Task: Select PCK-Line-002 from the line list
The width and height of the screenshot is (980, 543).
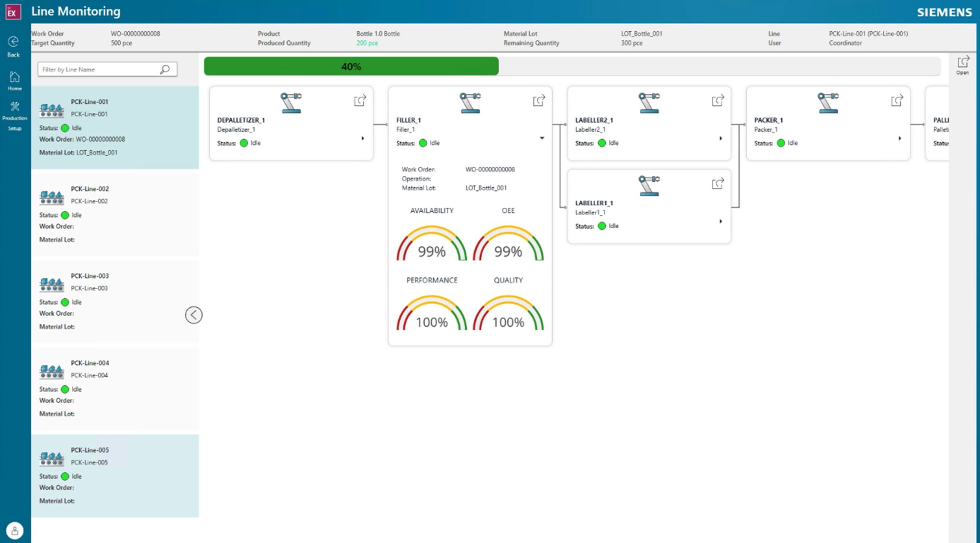Action: tap(115, 214)
